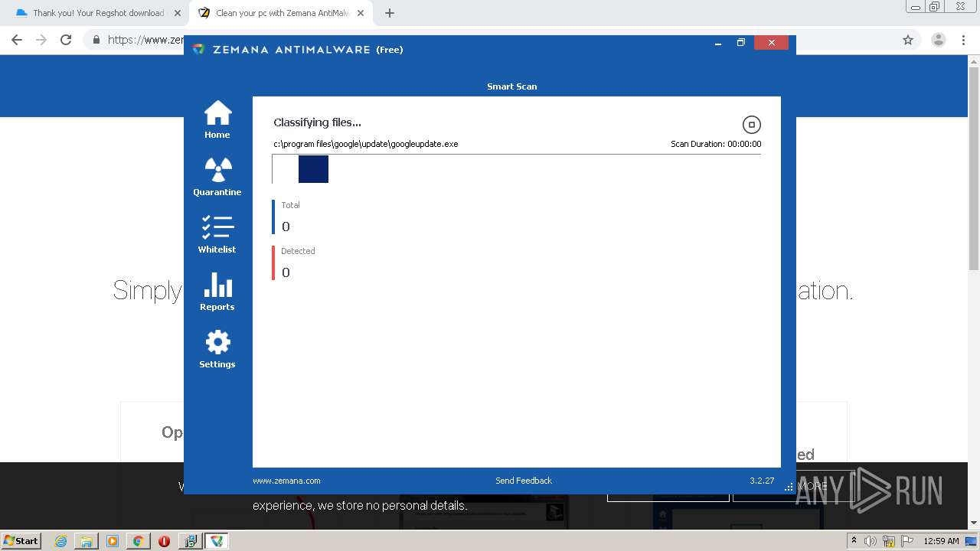Image resolution: width=980 pixels, height=551 pixels.
Task: Open www.zemana.com link in footer
Action: pyautogui.click(x=286, y=481)
